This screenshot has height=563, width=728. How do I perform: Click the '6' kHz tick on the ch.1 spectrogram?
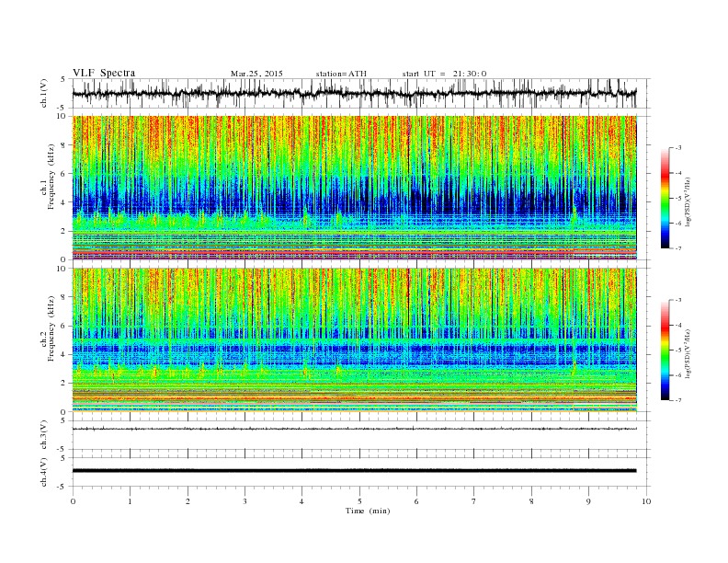pyautogui.click(x=64, y=173)
